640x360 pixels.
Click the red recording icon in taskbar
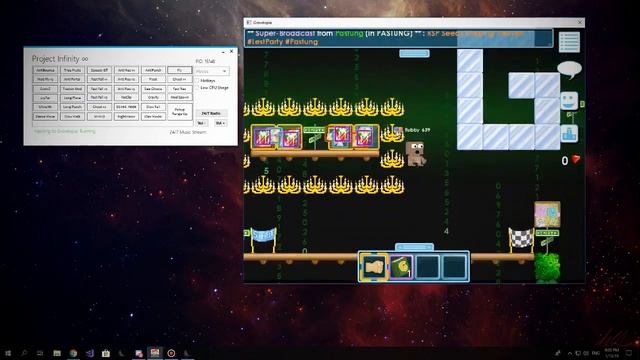pos(171,353)
